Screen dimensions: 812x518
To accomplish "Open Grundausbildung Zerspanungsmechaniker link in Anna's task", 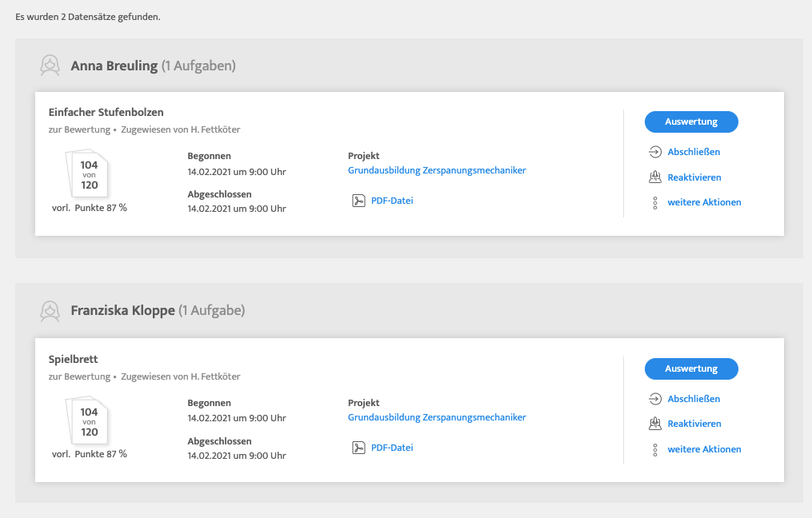I will (437, 170).
